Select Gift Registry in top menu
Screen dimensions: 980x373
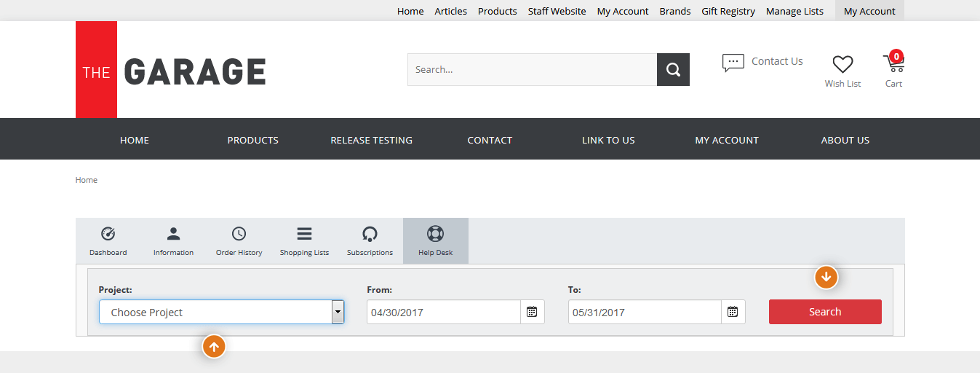point(728,11)
